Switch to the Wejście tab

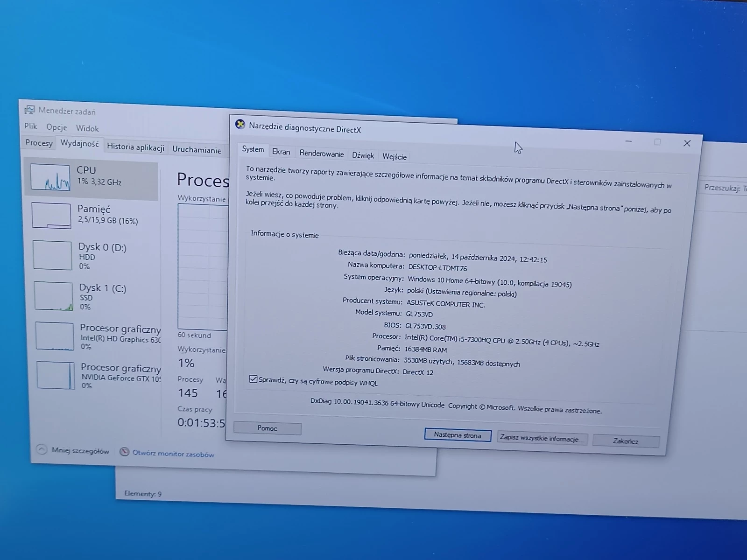pos(395,157)
